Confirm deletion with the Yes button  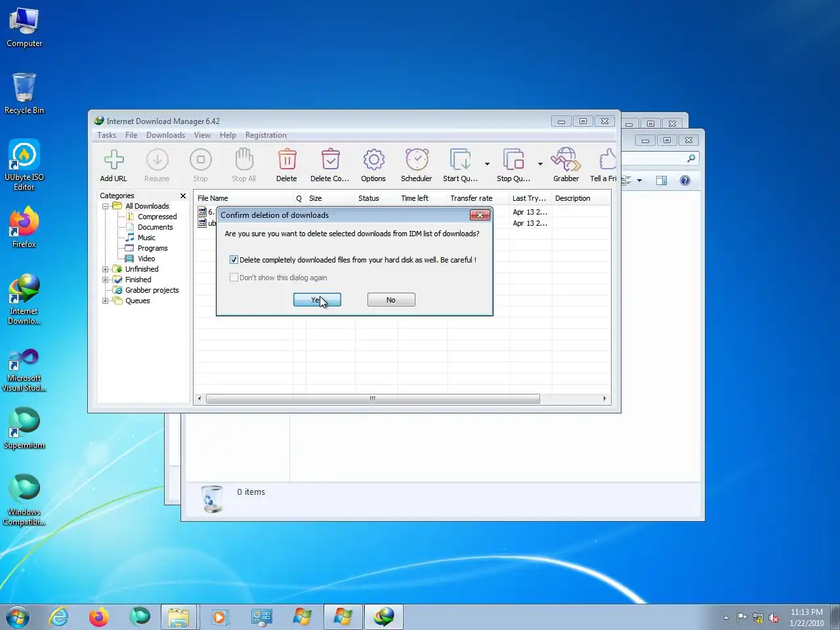[x=317, y=300]
